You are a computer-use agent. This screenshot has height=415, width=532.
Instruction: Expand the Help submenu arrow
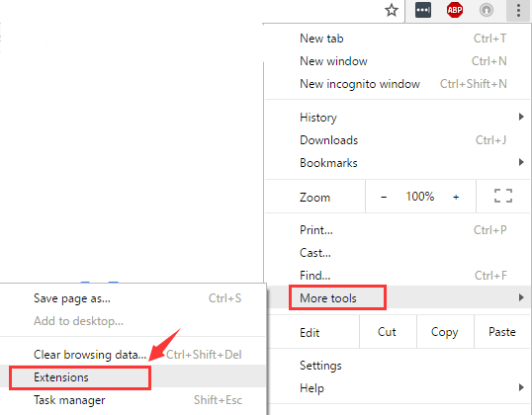[521, 387]
